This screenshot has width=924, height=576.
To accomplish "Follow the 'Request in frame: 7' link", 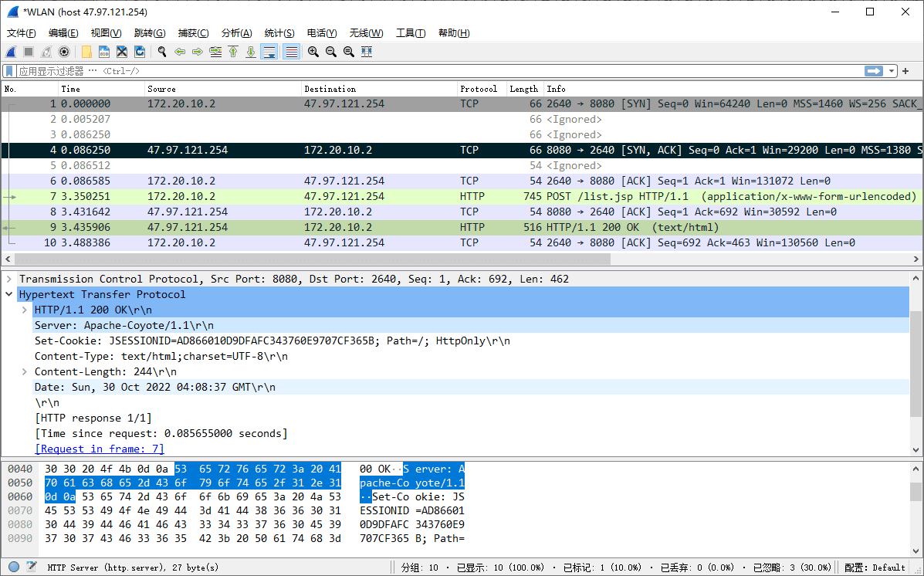I will point(100,449).
